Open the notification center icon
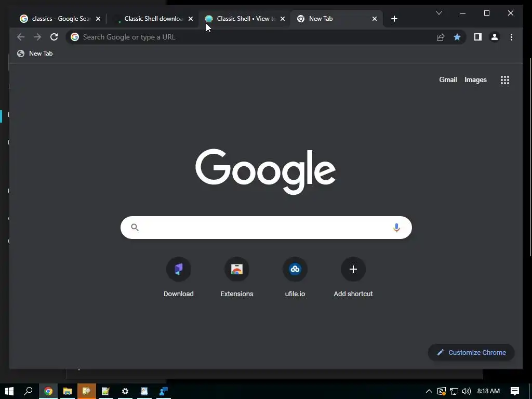This screenshot has height=399, width=532. point(515,391)
